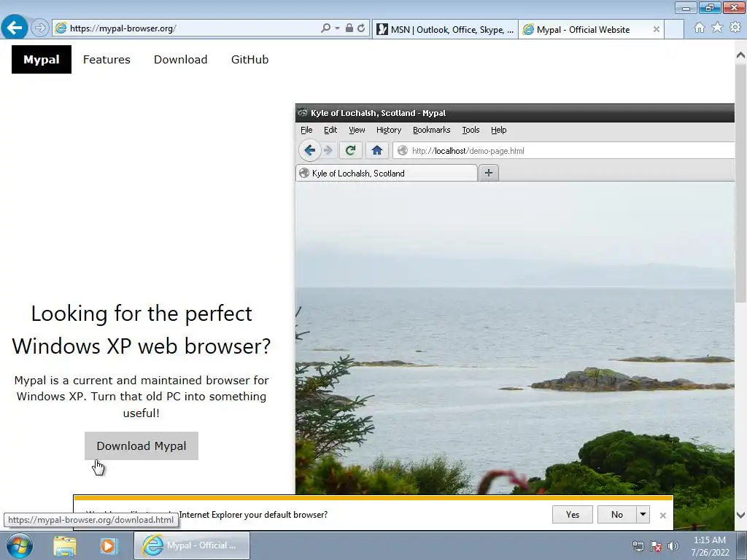
Task: Click the back arrow in Mypal screenshot
Action: 309,150
